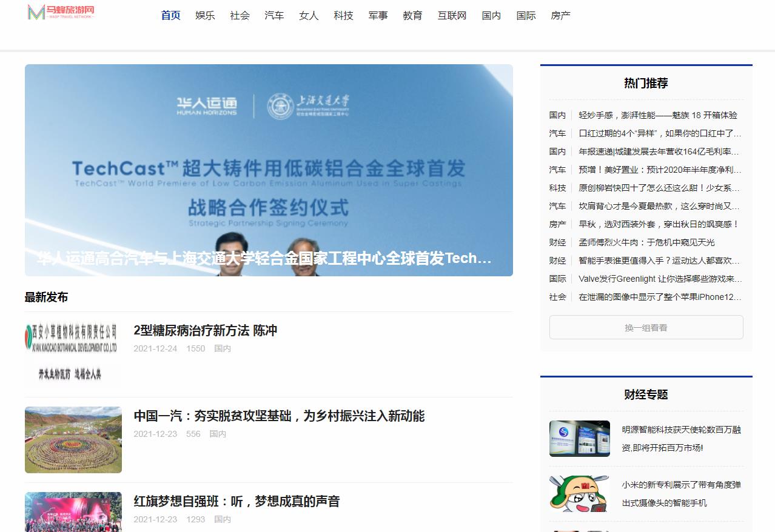Click the 西安小草植物科技 article thumbnail
The width and height of the screenshot is (775, 532).
pyautogui.click(x=73, y=354)
